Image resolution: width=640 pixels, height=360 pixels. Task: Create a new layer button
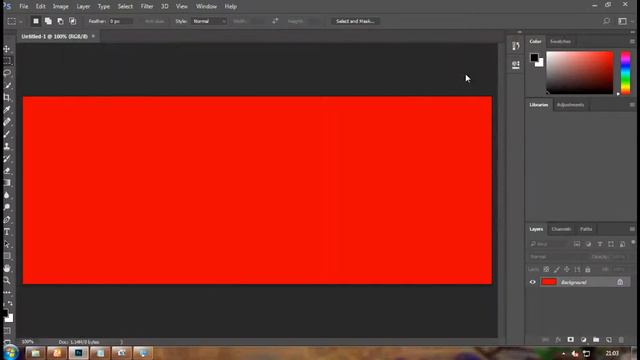point(609,340)
